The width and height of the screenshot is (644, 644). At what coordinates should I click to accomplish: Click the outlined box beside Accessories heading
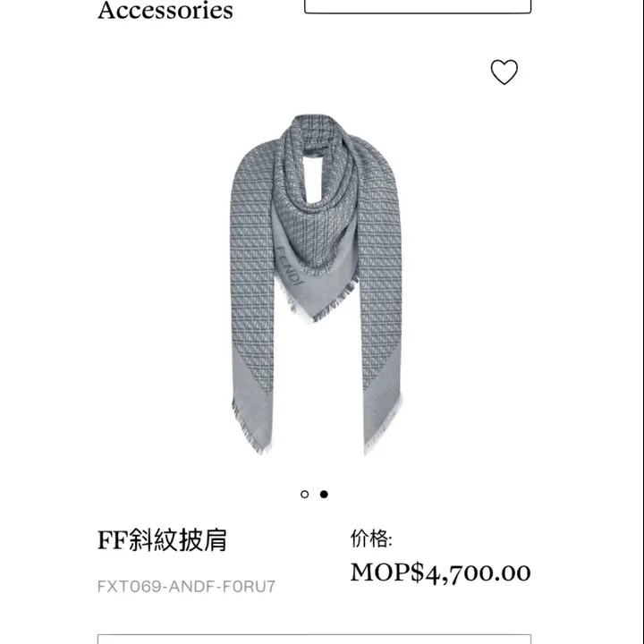tap(418, 6)
